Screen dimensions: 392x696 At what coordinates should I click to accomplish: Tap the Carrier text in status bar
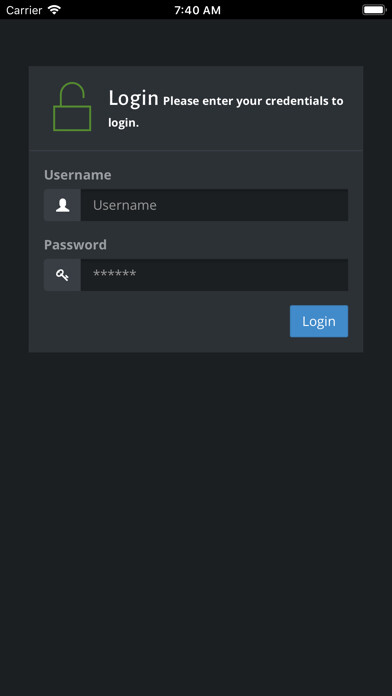[x=24, y=10]
